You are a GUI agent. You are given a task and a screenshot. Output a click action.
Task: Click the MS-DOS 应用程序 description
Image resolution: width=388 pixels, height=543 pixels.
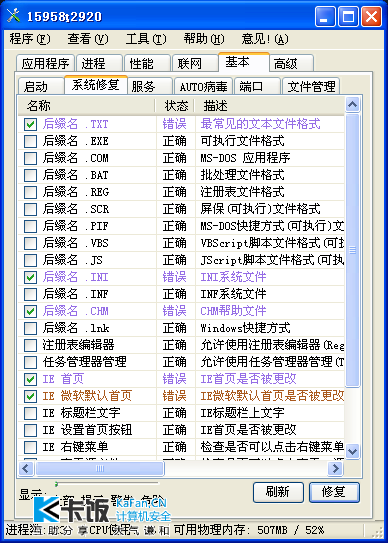click(245, 158)
